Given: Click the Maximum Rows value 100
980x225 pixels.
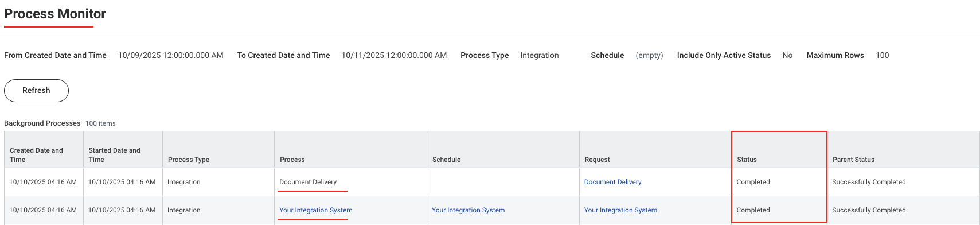Looking at the screenshot, I should (x=882, y=55).
